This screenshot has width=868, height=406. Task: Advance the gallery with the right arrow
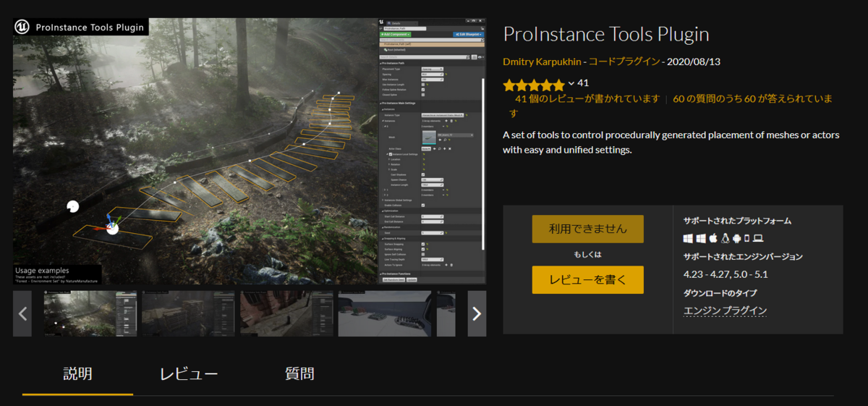[x=477, y=313]
